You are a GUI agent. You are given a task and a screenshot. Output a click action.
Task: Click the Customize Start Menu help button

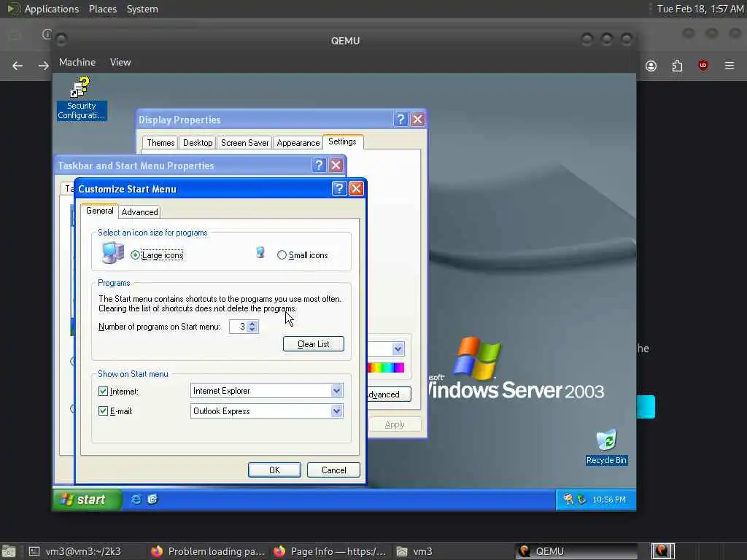coord(338,189)
